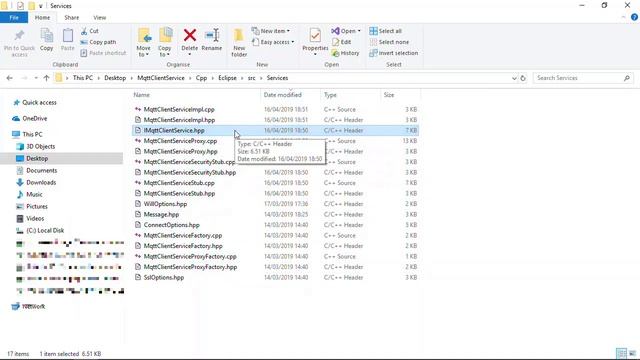Click Copy path in Clipboard group
Image resolution: width=640 pixels, height=360 pixels.
(98, 42)
